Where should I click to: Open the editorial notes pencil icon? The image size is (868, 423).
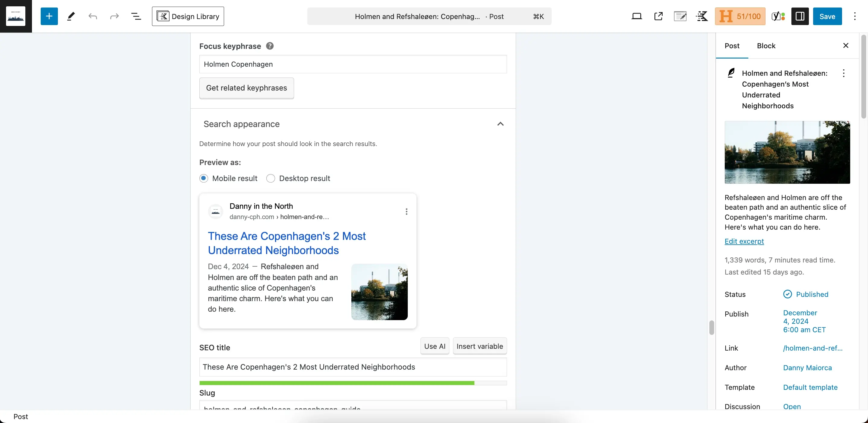click(x=680, y=16)
